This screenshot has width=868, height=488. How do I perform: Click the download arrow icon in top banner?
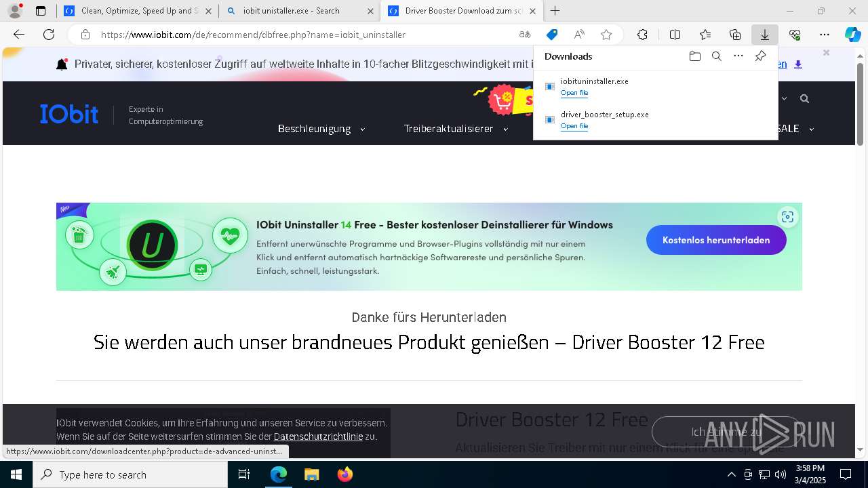[798, 64]
